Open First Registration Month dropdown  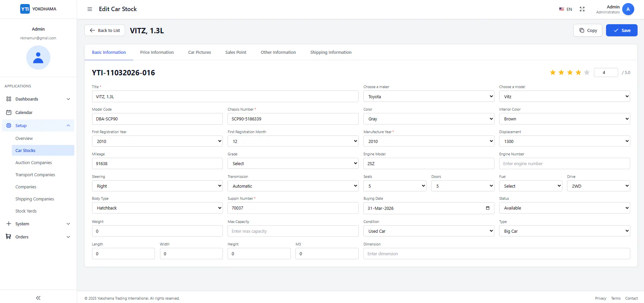coord(293,141)
